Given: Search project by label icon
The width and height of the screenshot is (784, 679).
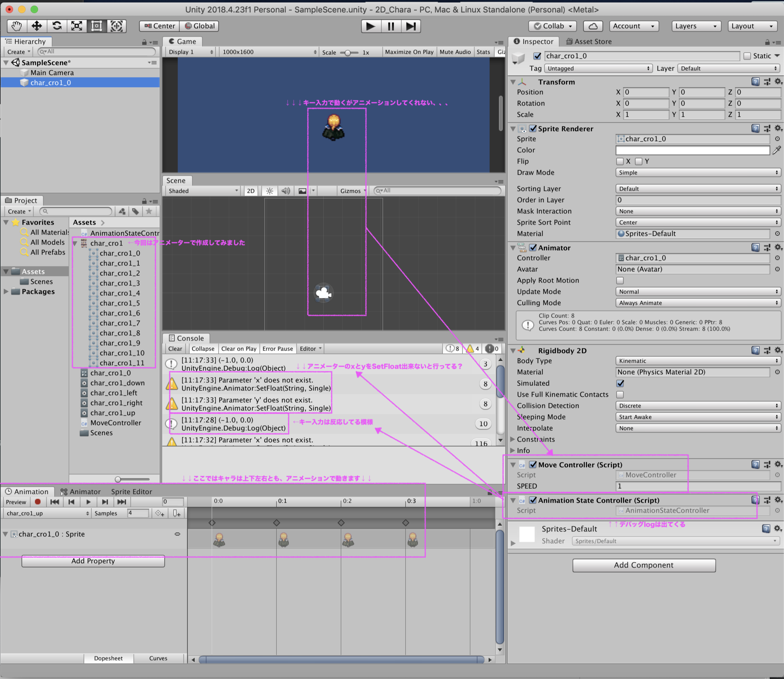Looking at the screenshot, I should pyautogui.click(x=135, y=211).
